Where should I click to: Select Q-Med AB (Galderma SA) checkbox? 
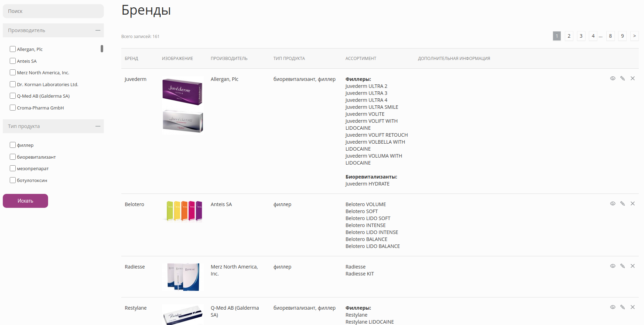13,96
